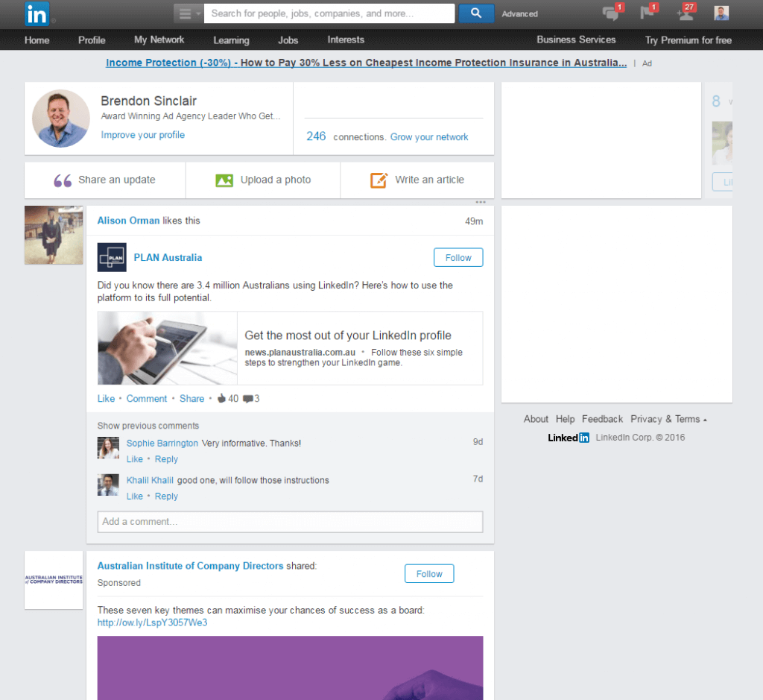Click the purple sponsored post image
763x700 pixels.
pyautogui.click(x=290, y=668)
